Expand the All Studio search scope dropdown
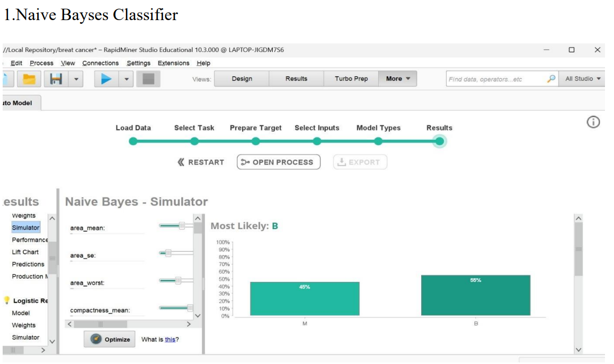The width and height of the screenshot is (614, 364). [583, 79]
